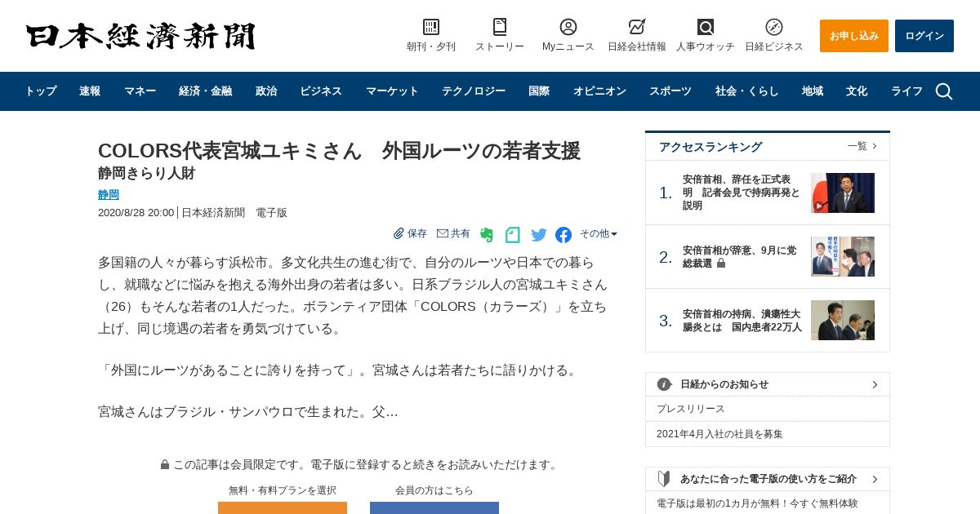Click the ログイン button
This screenshot has width=980, height=514.
924,36
